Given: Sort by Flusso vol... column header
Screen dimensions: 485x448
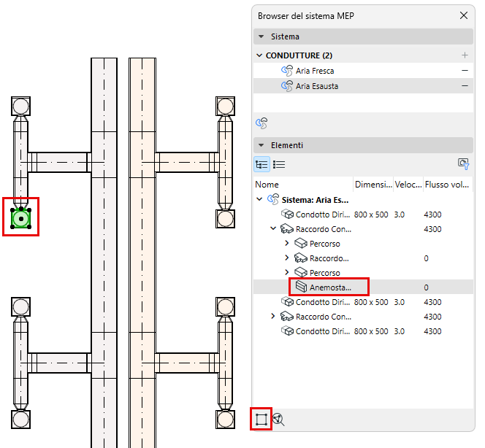Looking at the screenshot, I should (x=448, y=185).
